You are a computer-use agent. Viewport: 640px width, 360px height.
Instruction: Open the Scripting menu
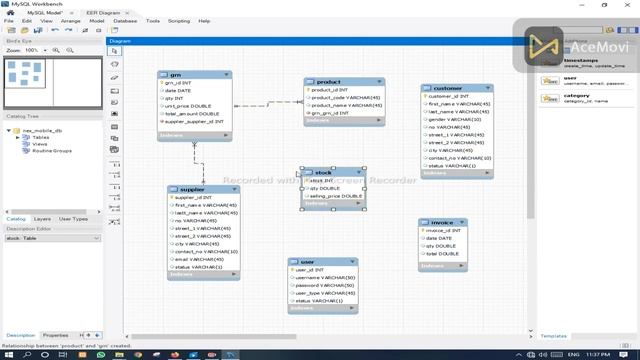point(179,21)
